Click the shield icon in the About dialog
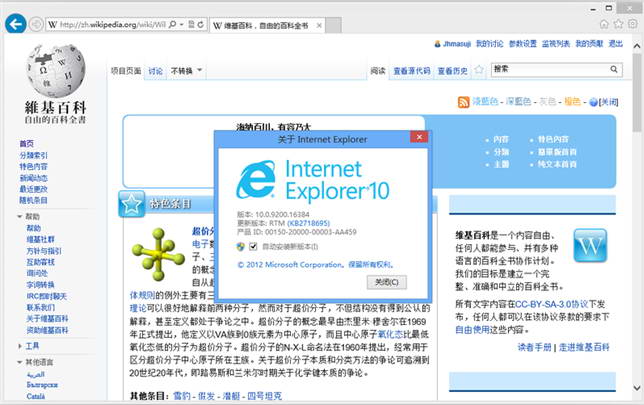This screenshot has width=644, height=405. 241,246
